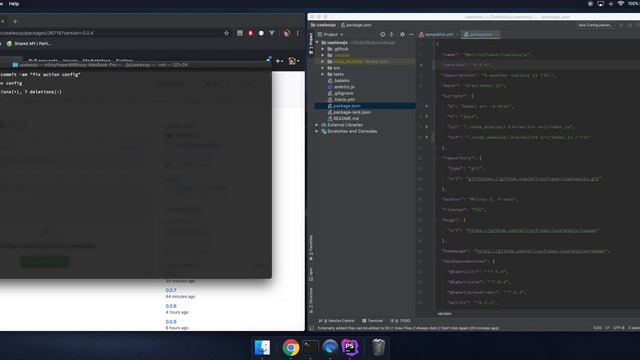640x360 pixels.
Task: Click the LF line separator in status bar
Action: pos(607,328)
